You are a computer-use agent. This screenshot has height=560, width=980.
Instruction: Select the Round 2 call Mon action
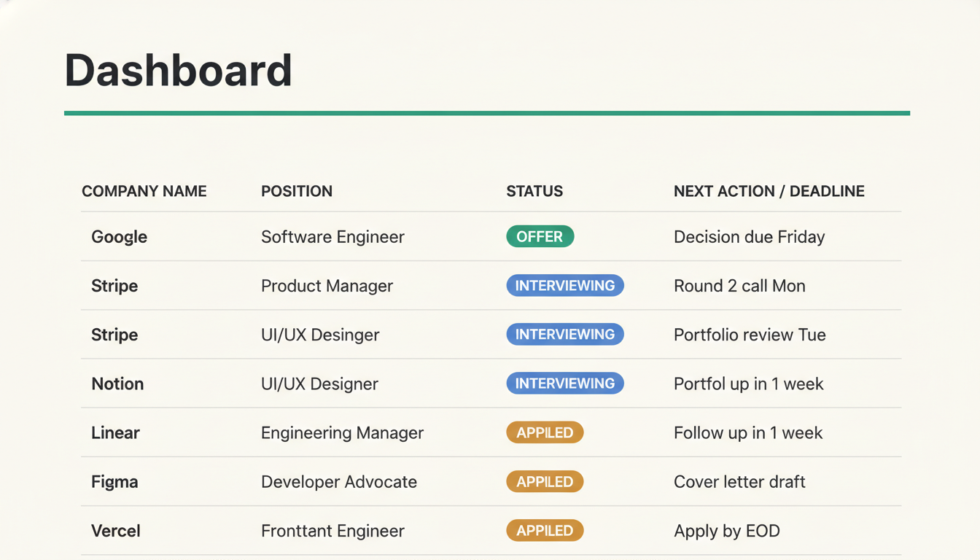[739, 286]
